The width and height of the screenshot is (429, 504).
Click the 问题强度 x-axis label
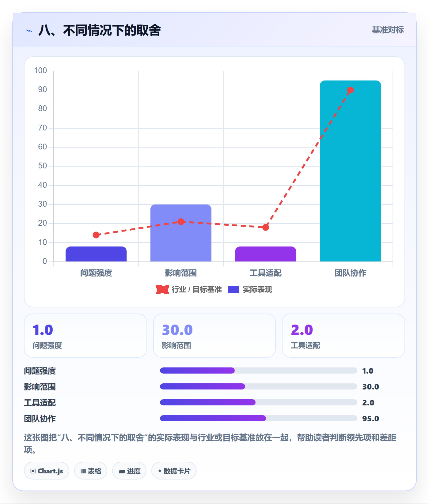click(x=96, y=273)
